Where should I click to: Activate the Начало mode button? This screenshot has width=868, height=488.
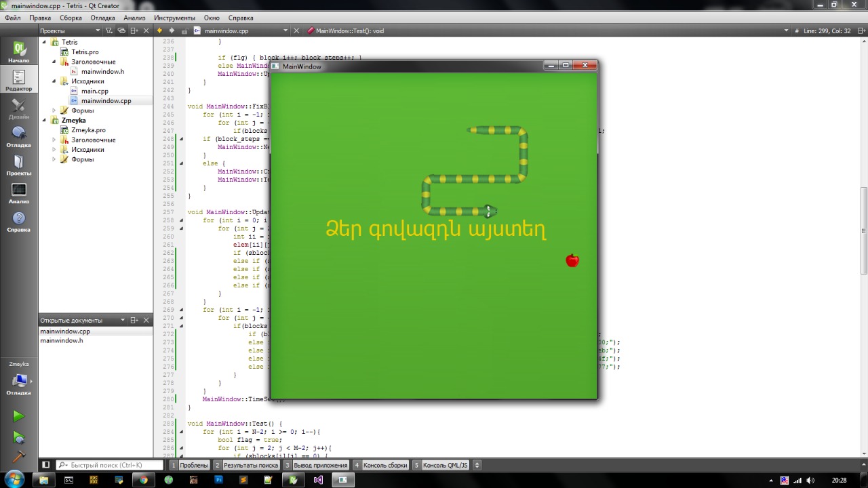coord(19,51)
